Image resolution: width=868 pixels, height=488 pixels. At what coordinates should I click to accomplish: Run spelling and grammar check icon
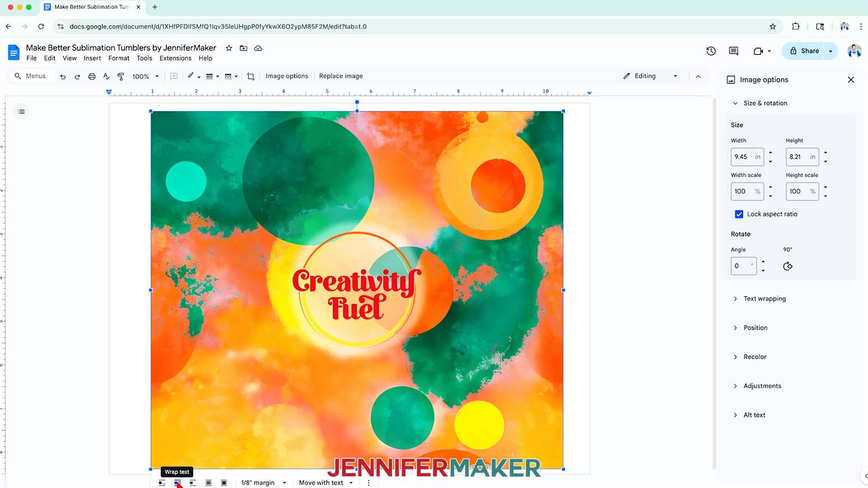(106, 76)
